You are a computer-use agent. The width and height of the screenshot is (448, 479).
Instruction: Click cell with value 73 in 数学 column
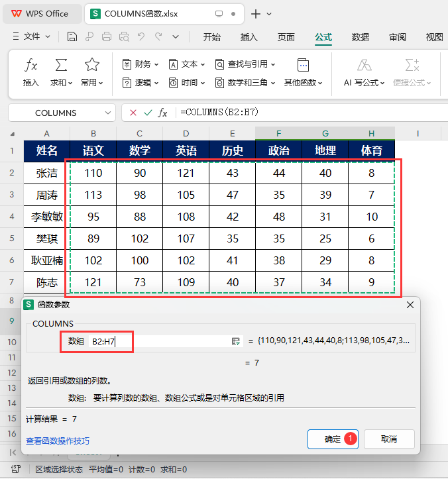[140, 282]
